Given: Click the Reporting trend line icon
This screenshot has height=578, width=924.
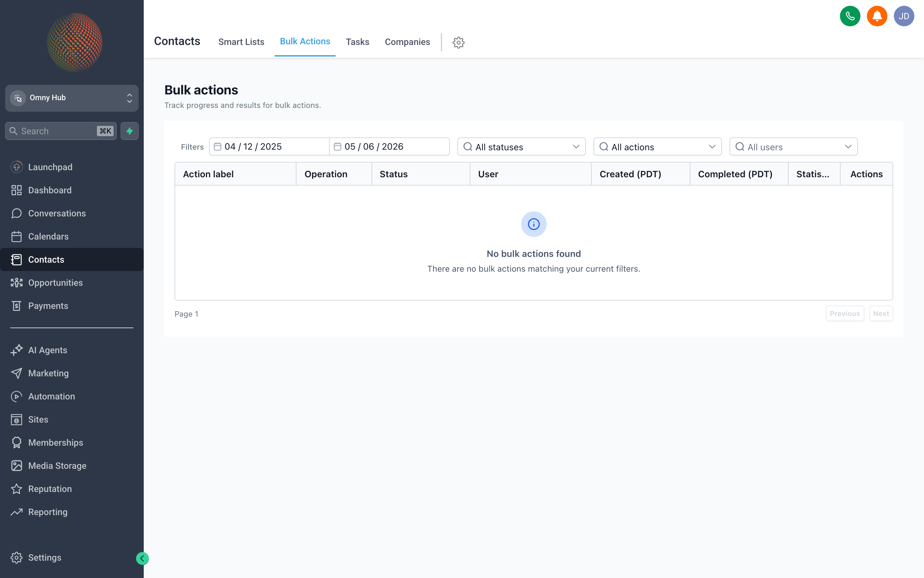Looking at the screenshot, I should click(x=16, y=512).
